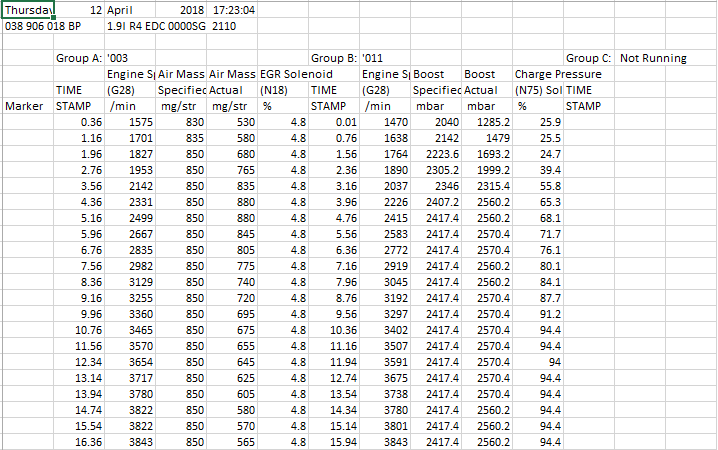This screenshot has height=450, width=718.
Task: Click the 'Group A:' label cell
Action: pyautogui.click(x=79, y=58)
